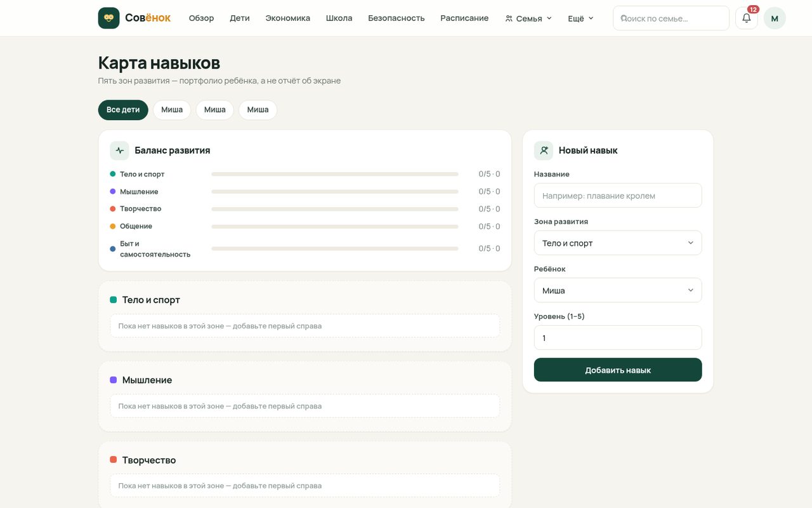Viewport: 812px width, 508px height.
Task: Click the Общение label in balance list
Action: point(136,226)
